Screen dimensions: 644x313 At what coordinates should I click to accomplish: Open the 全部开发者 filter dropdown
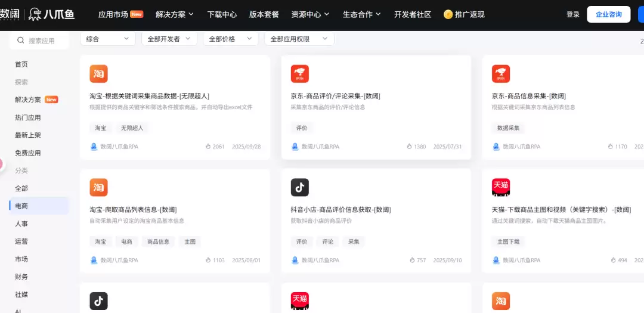coord(169,39)
